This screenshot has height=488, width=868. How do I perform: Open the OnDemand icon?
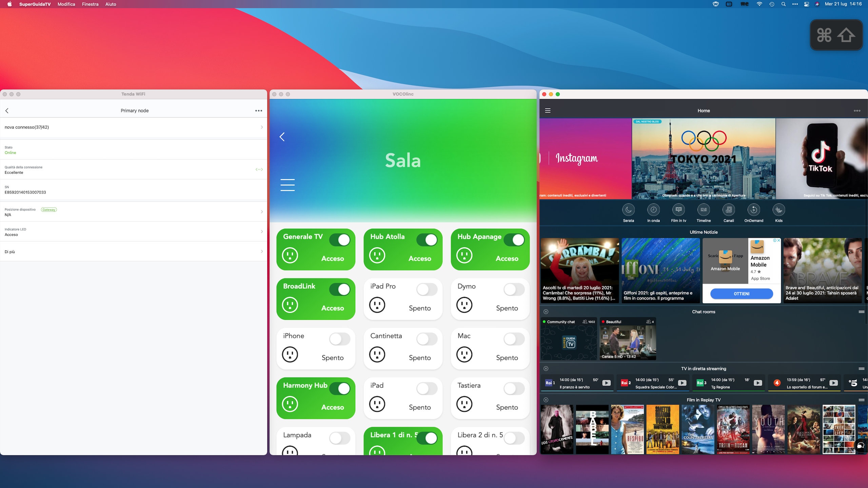pos(754,210)
